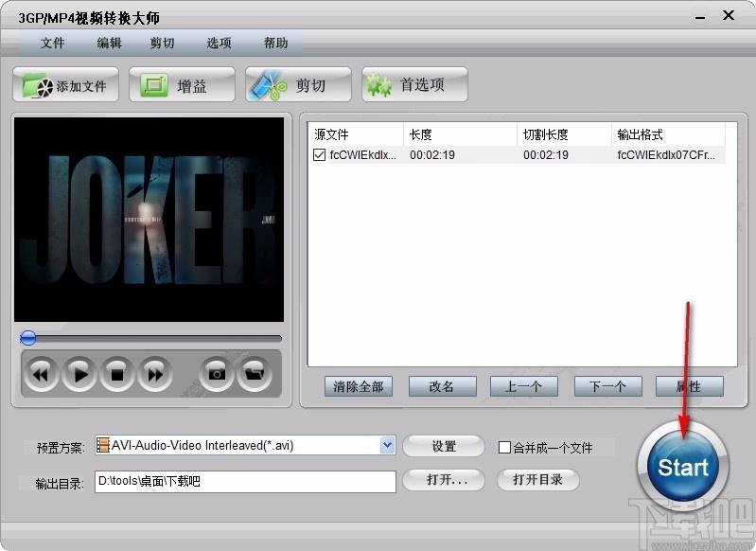Stop the video playback

[117, 374]
